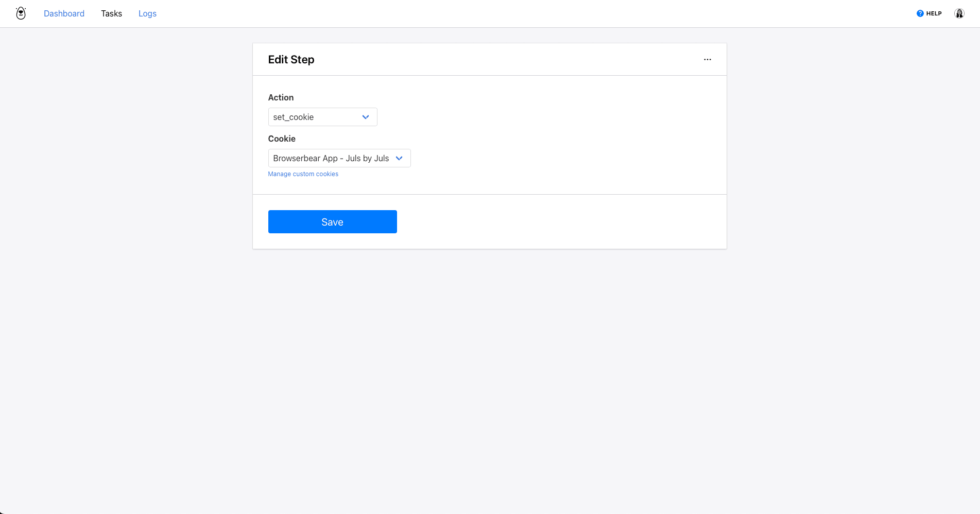Go to the Dashboard page

[64, 13]
